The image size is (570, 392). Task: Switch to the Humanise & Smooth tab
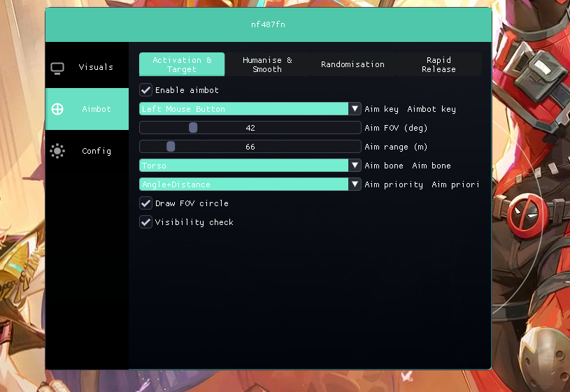tap(267, 64)
